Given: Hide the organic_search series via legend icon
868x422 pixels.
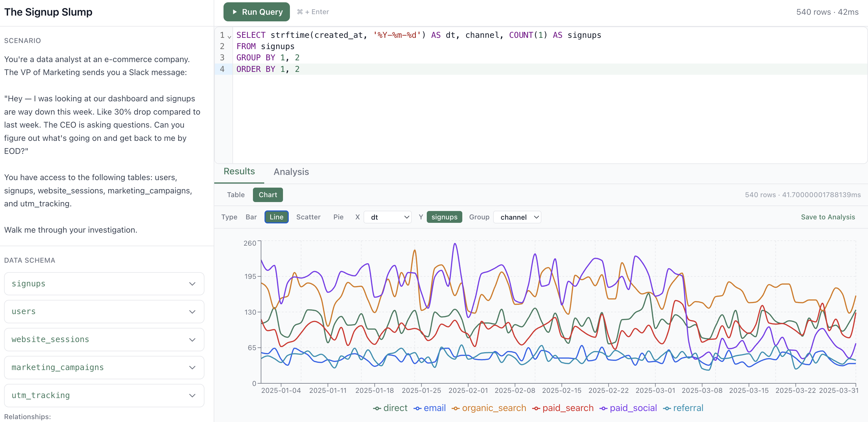Looking at the screenshot, I should pos(455,408).
